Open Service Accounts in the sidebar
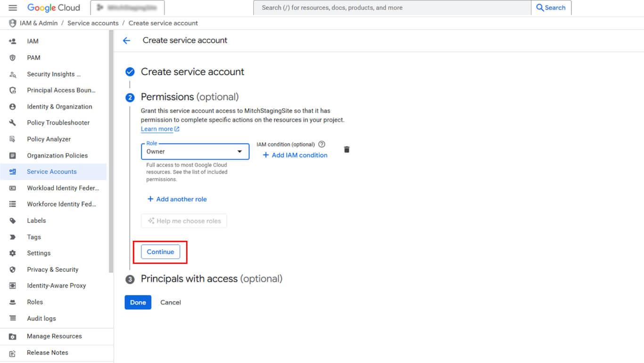This screenshot has height=363, width=644. click(51, 172)
